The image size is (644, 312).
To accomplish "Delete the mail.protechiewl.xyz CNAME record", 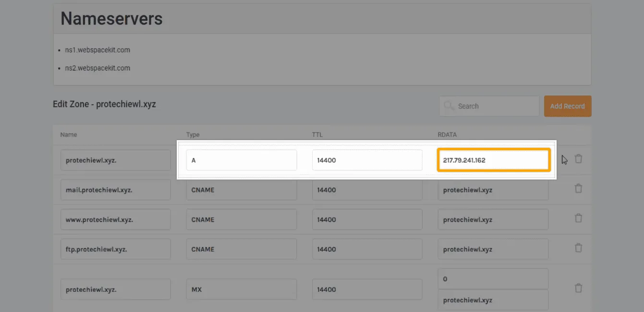I will click(578, 189).
